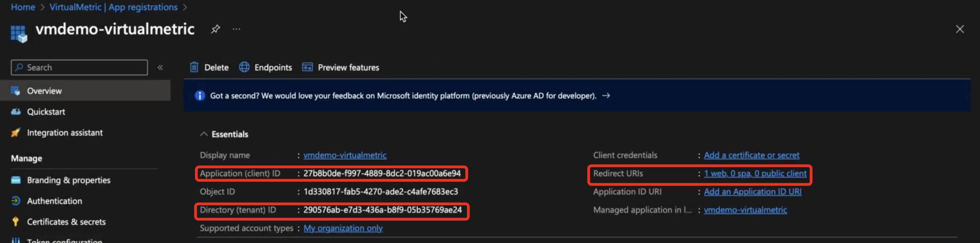The width and height of the screenshot is (980, 243).
Task: Pin the vmdemo-virtualmetric blade
Action: 215,29
